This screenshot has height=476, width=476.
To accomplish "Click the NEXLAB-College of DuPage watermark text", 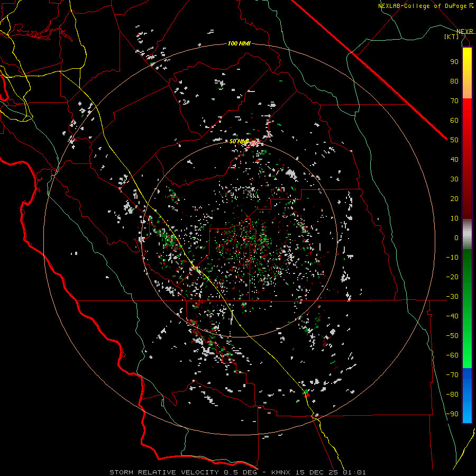I will tap(425, 6).
